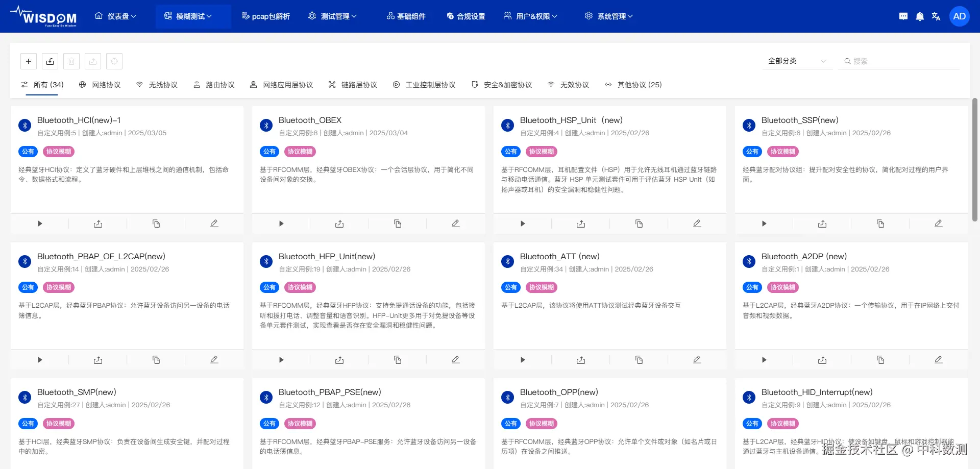Viewport: 980px width, 469px height.
Task: Click 协议模糊 tag on Bluetooth_OBEX card
Action: (x=300, y=152)
